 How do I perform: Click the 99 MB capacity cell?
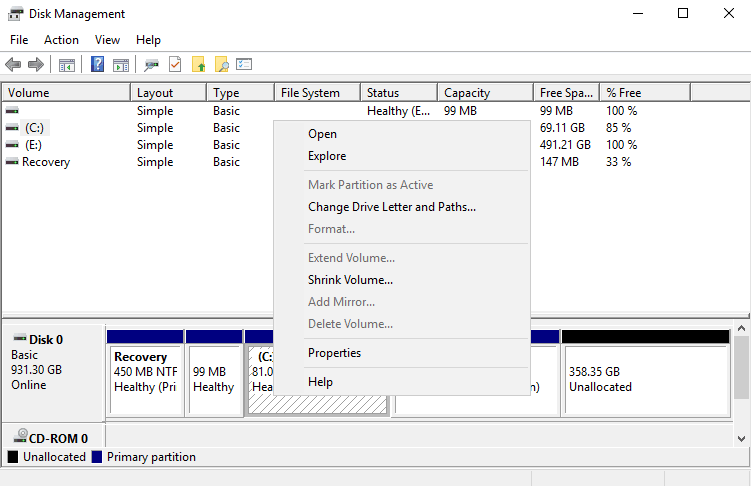click(460, 111)
